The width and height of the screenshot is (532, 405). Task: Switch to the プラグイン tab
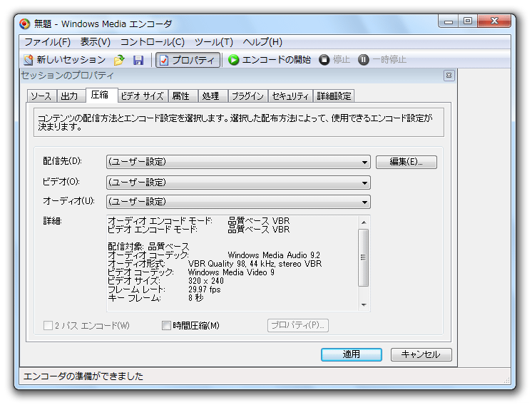click(x=247, y=96)
